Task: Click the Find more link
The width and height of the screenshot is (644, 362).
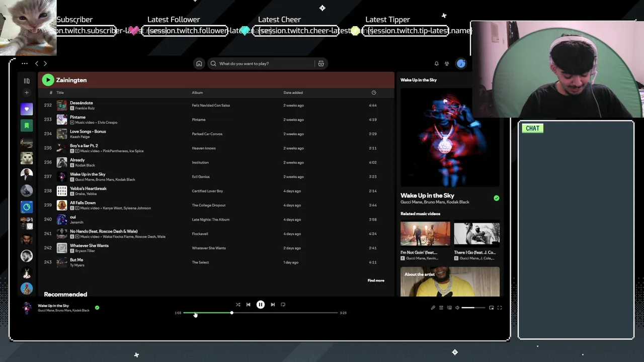Action: tap(376, 281)
